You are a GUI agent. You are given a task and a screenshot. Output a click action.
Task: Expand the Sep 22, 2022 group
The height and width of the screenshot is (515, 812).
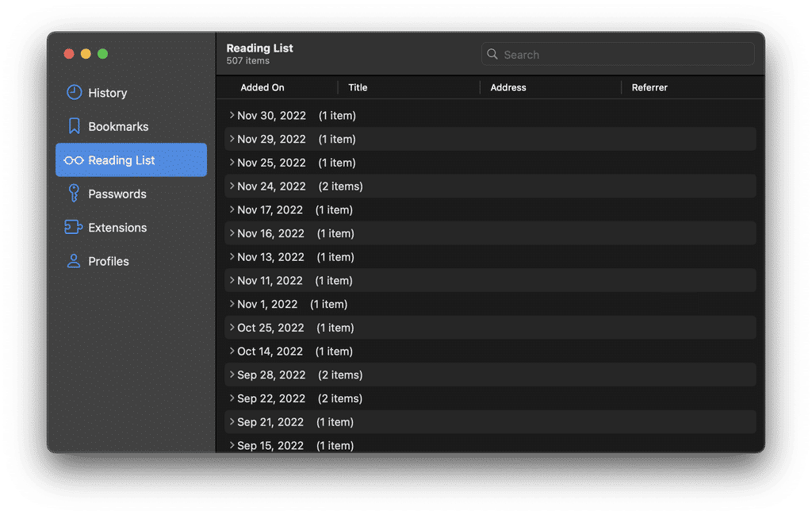(231, 398)
